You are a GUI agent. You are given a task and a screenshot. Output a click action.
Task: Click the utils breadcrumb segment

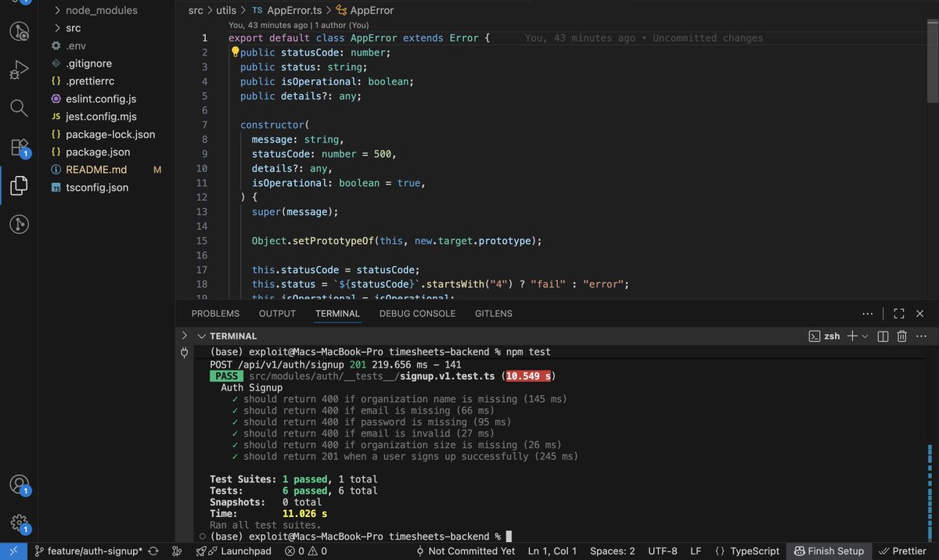tap(226, 11)
